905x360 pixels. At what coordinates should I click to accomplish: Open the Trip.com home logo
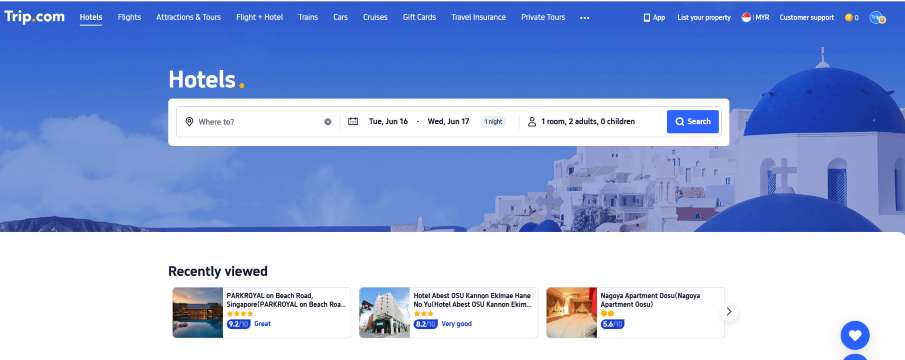34,17
